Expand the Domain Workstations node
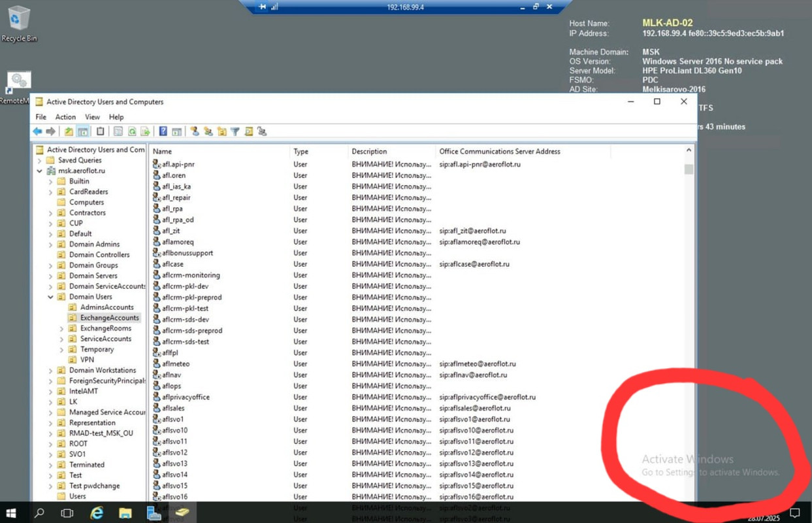This screenshot has height=523, width=812. 51,370
